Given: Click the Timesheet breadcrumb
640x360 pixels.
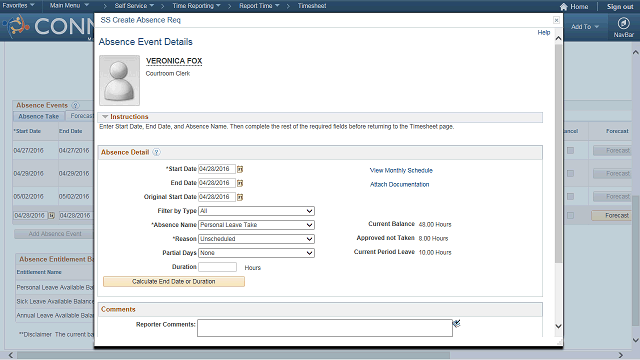Looking at the screenshot, I should point(312,6).
